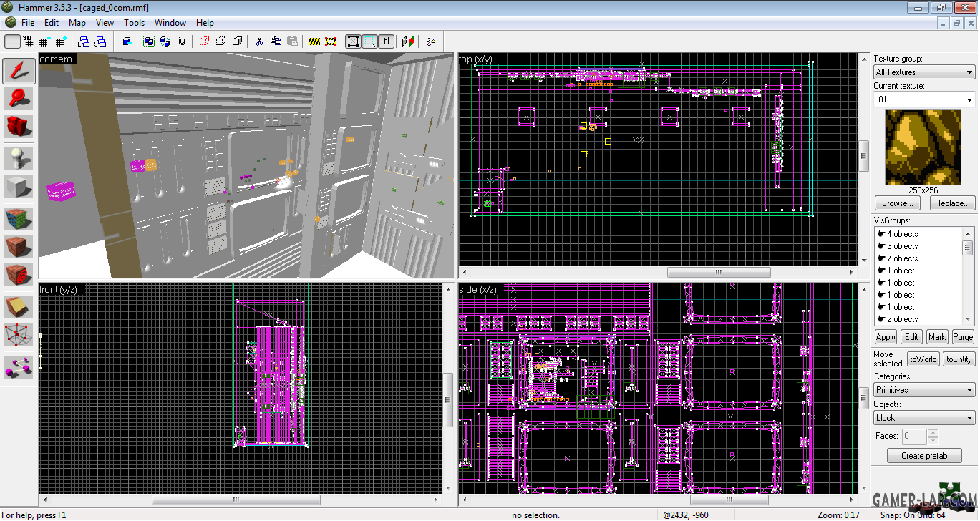Toggle the 2D grid display
Viewport: 980px width, 521px height.
point(13,42)
